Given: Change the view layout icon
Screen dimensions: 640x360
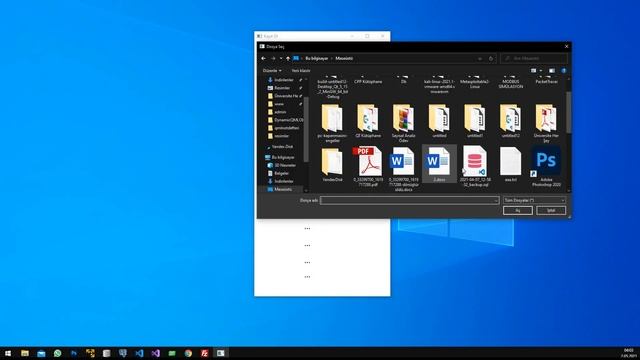Looking at the screenshot, I should coord(533,71).
